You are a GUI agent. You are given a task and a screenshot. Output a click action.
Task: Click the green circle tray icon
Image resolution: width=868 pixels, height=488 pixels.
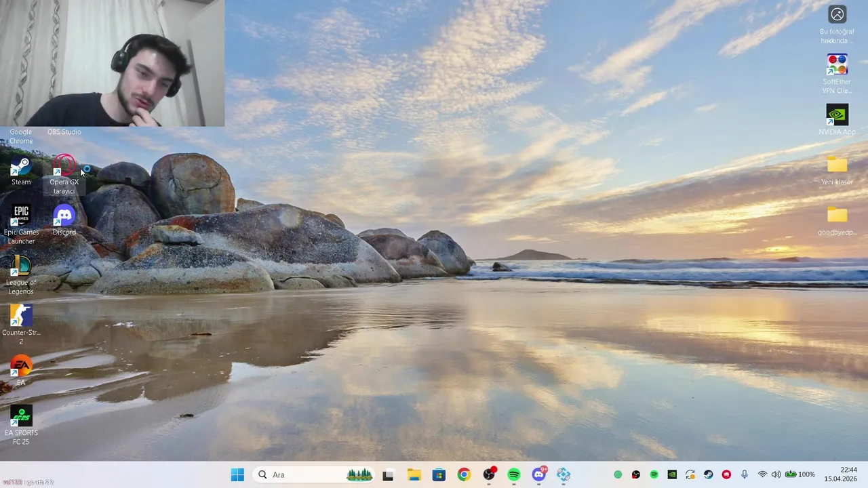point(618,474)
